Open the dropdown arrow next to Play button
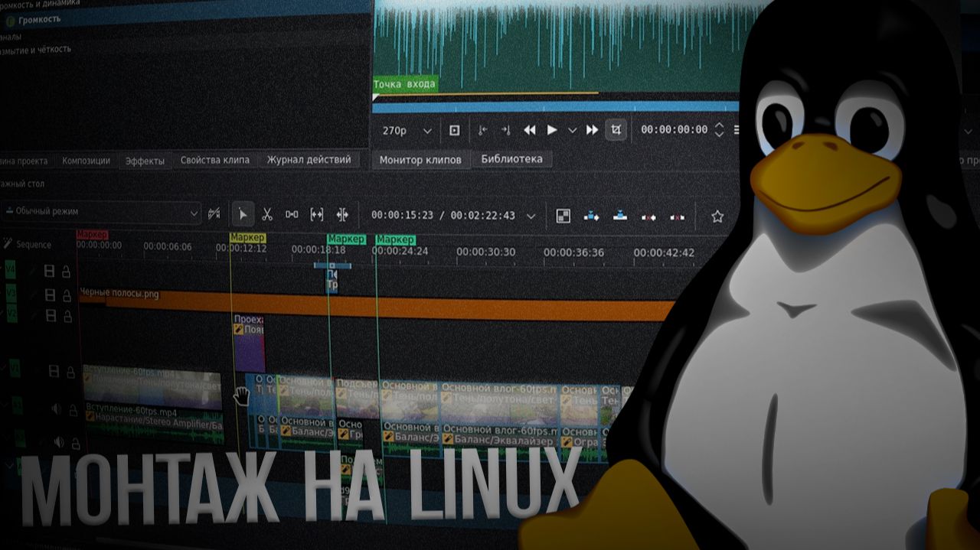The width and height of the screenshot is (980, 550). [572, 131]
